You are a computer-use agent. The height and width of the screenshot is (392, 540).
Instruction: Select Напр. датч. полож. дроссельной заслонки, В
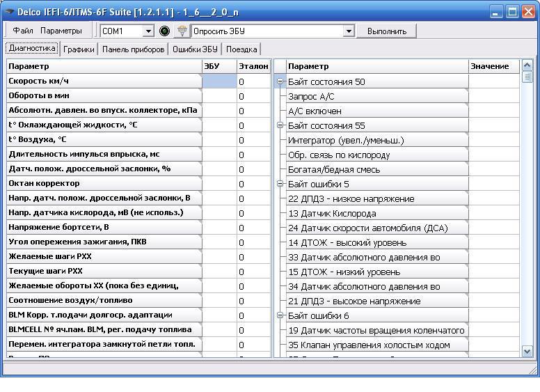coord(104,198)
